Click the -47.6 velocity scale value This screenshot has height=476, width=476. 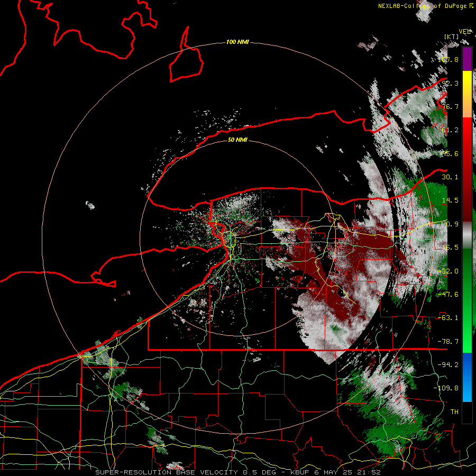click(448, 294)
